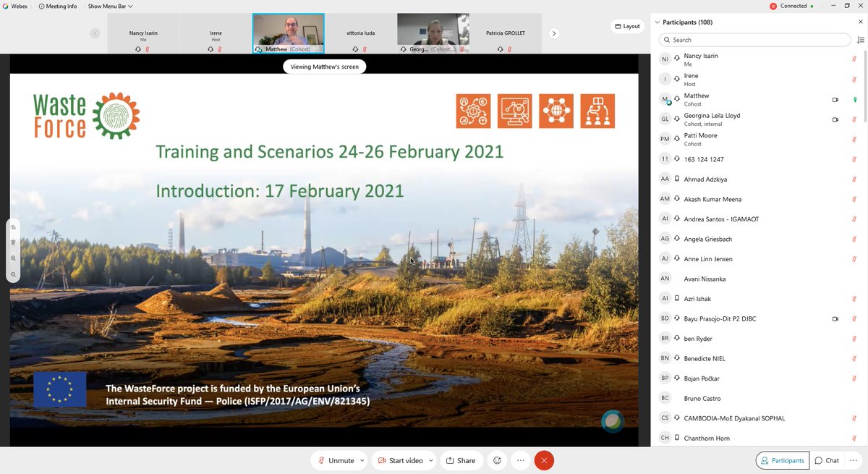Click the Viewing Matthew's screen pill
The height and width of the screenshot is (474, 868).
325,67
